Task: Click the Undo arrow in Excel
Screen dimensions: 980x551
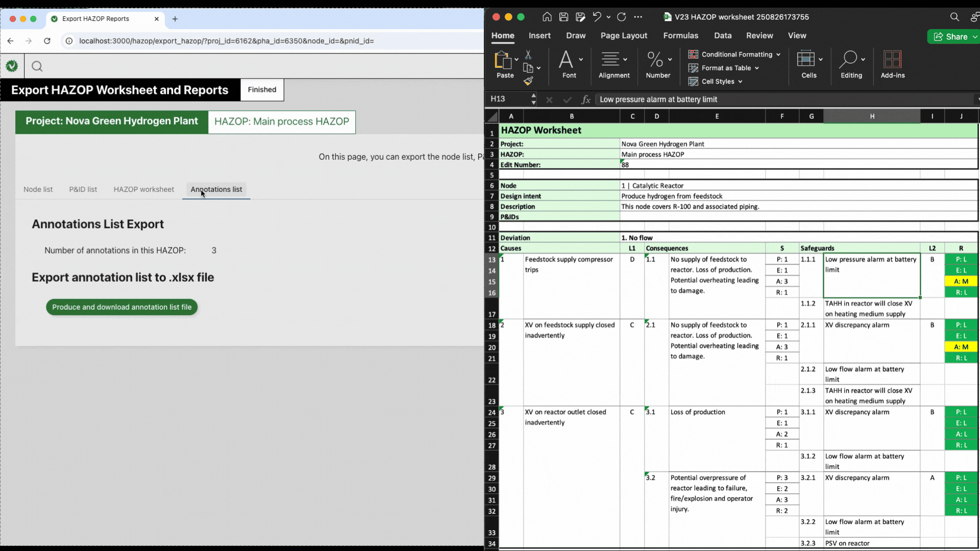Action: tap(597, 17)
